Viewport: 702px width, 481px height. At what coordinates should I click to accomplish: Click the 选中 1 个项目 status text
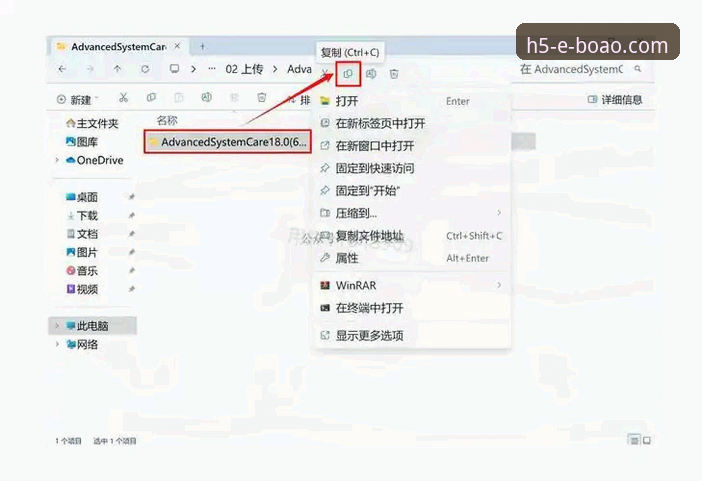[x=115, y=441]
